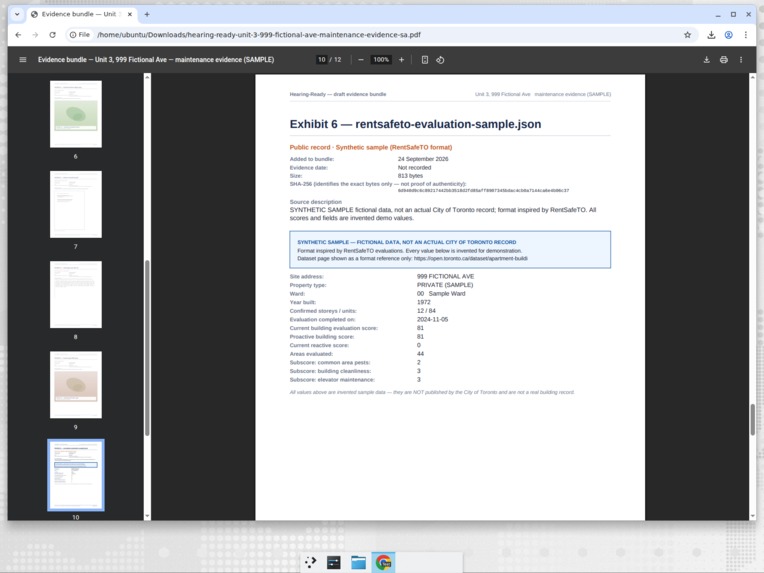
Task: Click the address bar URL
Action: click(x=259, y=35)
